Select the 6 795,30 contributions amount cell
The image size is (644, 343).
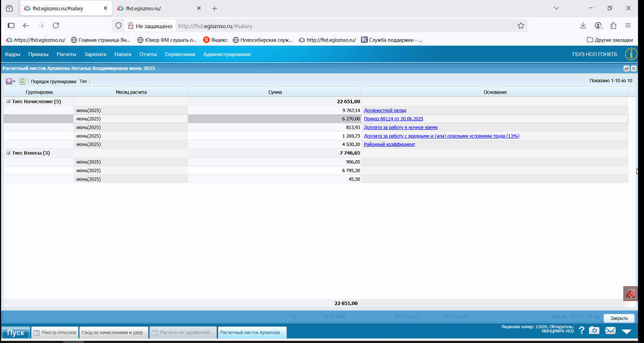point(274,170)
